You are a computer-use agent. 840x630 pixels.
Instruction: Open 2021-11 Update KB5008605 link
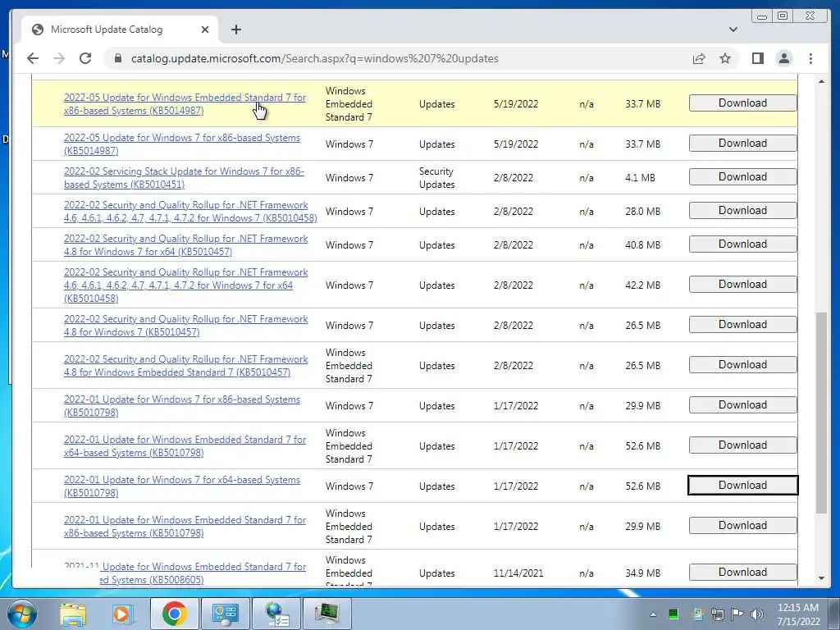point(185,573)
